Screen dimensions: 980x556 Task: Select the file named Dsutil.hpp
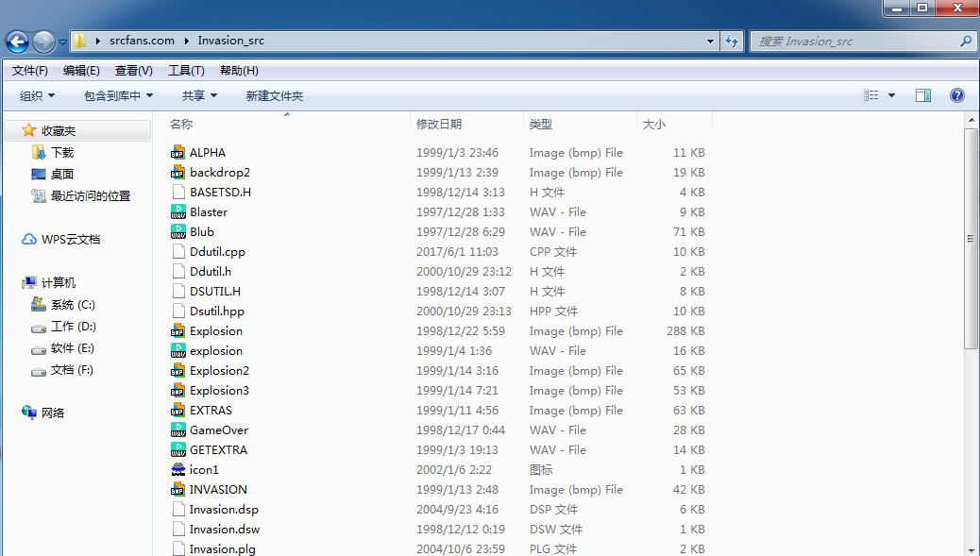tap(217, 312)
